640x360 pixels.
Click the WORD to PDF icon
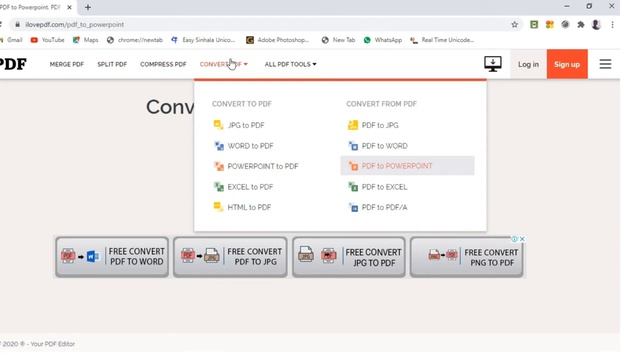click(x=219, y=146)
